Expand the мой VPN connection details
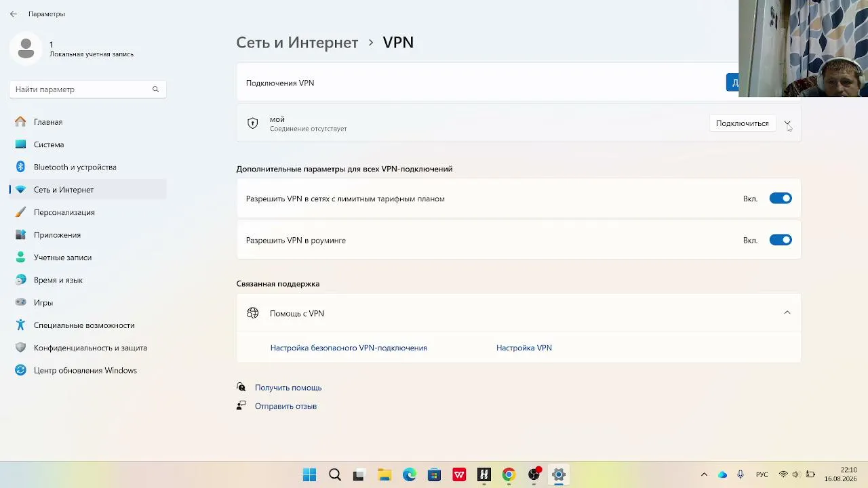The width and height of the screenshot is (868, 488). point(787,123)
